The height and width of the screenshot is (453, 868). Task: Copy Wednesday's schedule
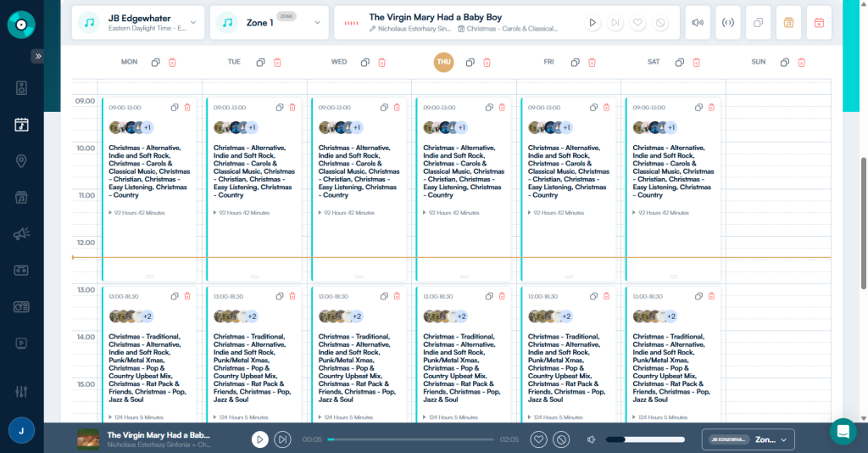tap(364, 63)
